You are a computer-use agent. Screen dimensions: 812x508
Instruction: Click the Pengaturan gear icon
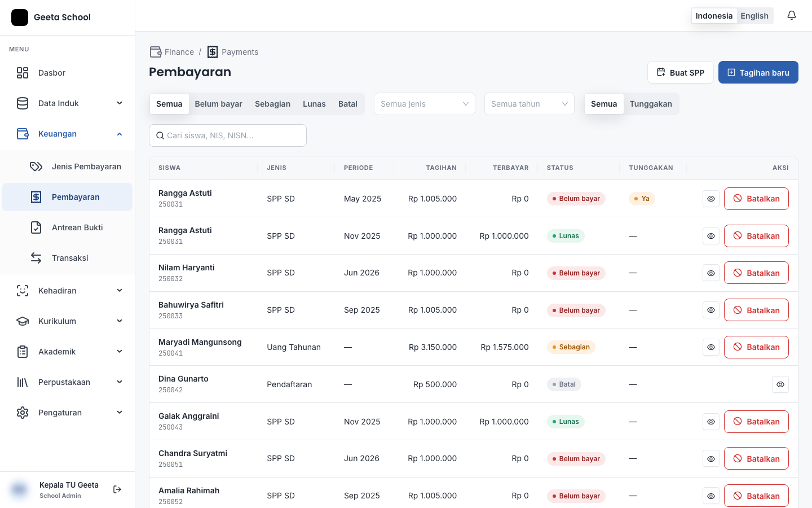(x=23, y=413)
